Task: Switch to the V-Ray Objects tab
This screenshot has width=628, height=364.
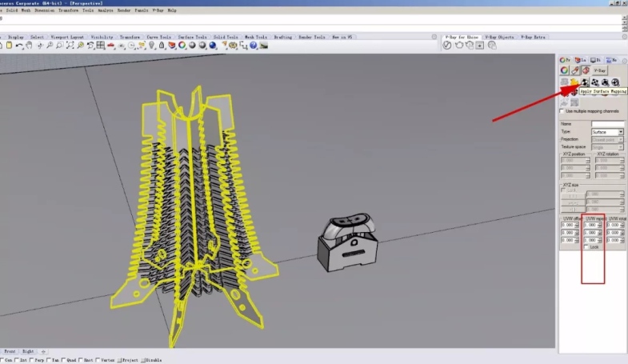Action: tap(500, 37)
